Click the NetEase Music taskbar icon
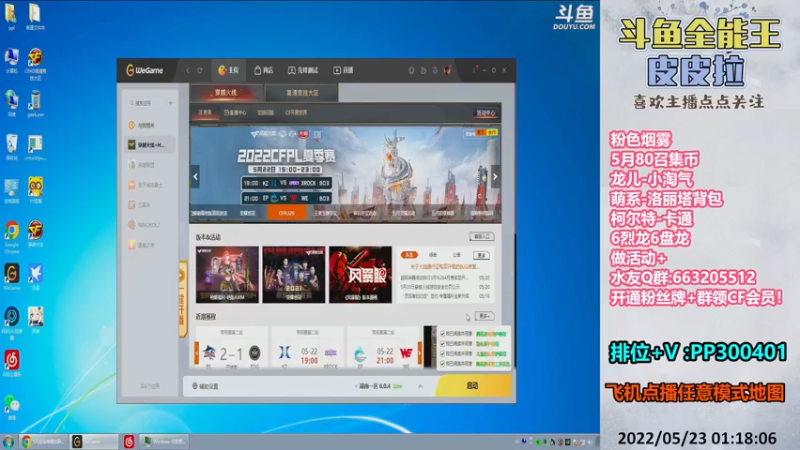Image resolution: width=800 pixels, height=450 pixels. coord(129,441)
